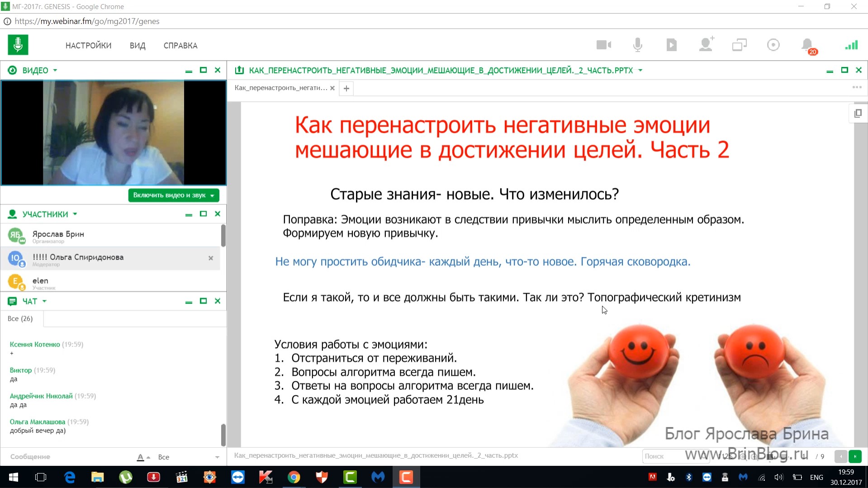Close the Как_перенастроить_негати… file tab
Image resolution: width=868 pixels, height=488 pixels.
pyautogui.click(x=332, y=88)
